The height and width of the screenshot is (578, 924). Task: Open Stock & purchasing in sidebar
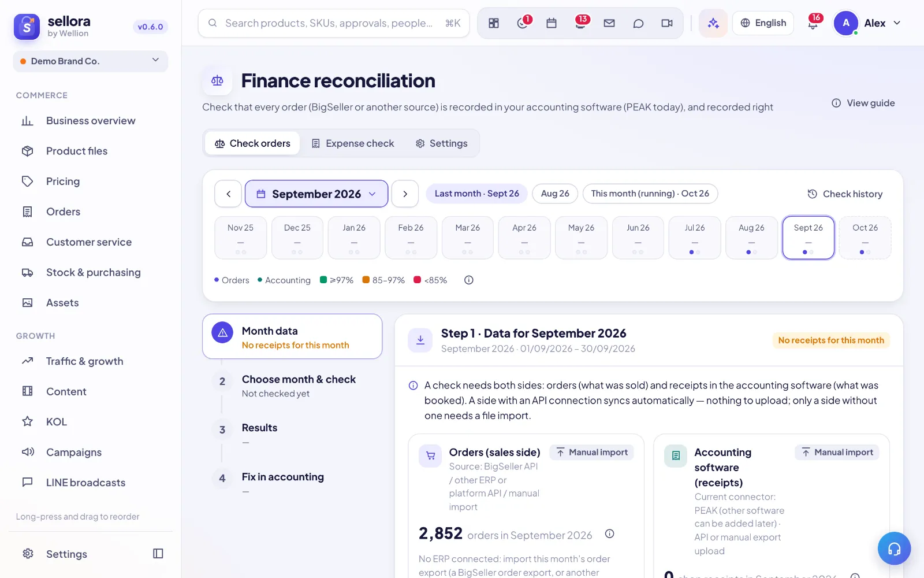pyautogui.click(x=91, y=272)
